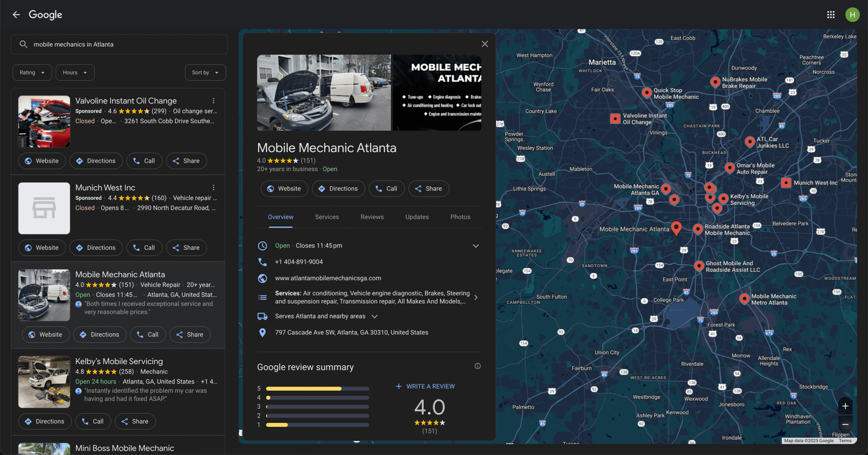Image resolution: width=868 pixels, height=455 pixels.
Task: Click Terms link on the map
Action: click(845, 441)
